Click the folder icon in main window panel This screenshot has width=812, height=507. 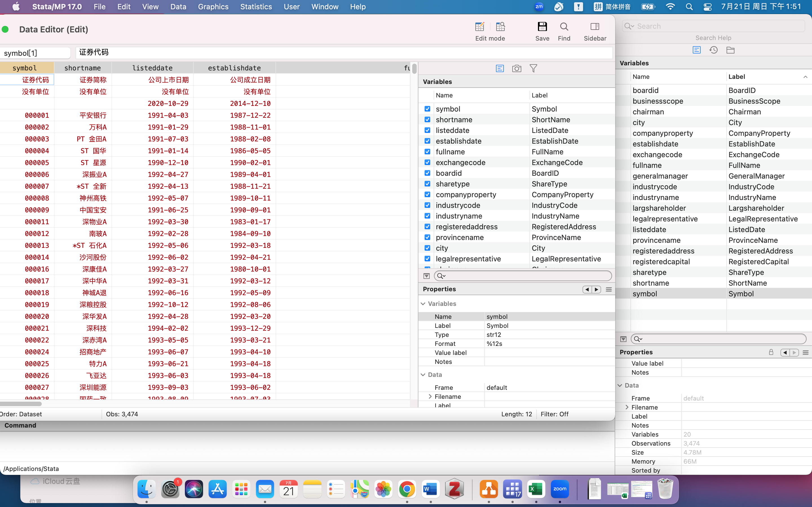pyautogui.click(x=730, y=50)
